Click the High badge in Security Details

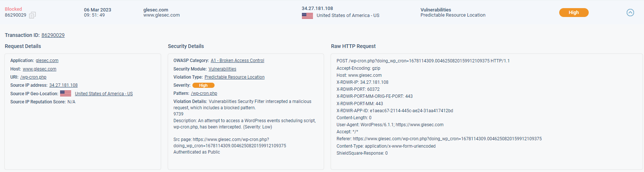click(203, 85)
